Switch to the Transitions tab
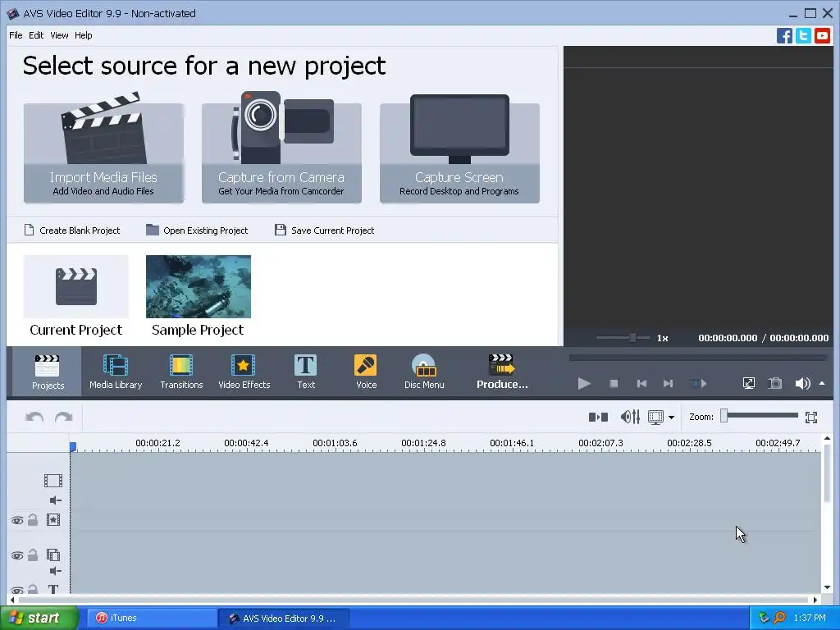Screen dimensions: 840x630 point(181,372)
